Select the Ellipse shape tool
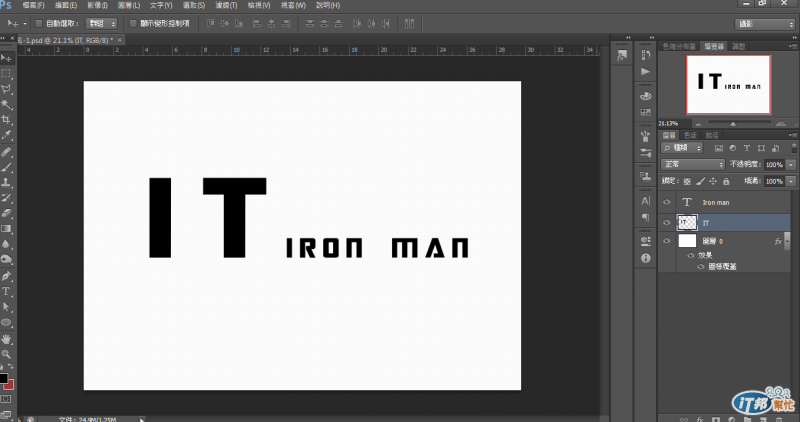Viewport: 800px width, 422px height. point(6,322)
